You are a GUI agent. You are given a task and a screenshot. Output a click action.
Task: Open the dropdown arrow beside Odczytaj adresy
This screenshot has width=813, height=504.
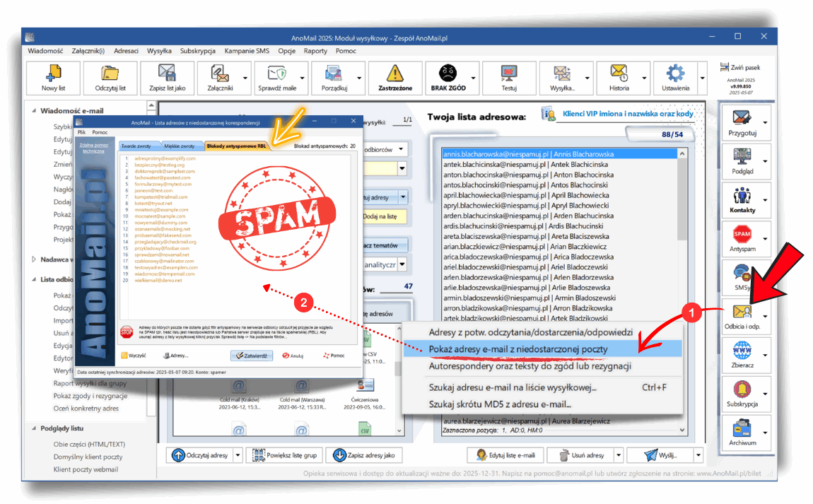(x=238, y=455)
